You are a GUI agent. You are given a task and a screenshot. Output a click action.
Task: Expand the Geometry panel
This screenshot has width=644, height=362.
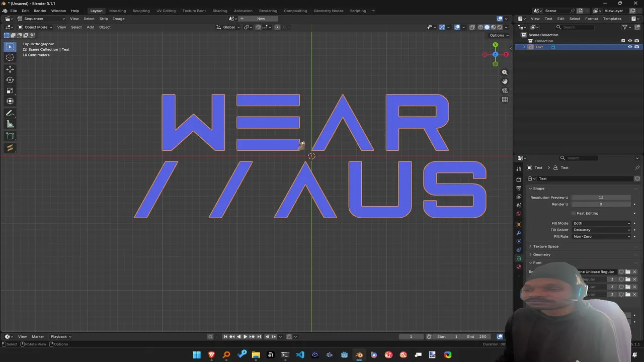pos(541,254)
